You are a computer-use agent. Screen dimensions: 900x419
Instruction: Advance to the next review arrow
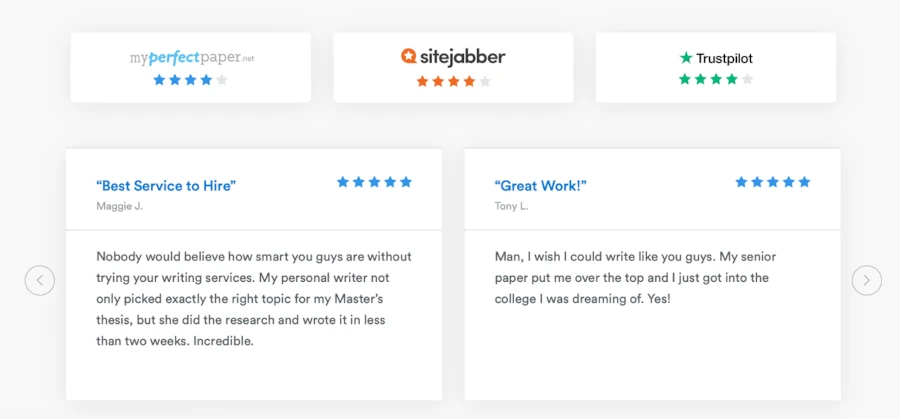[867, 281]
